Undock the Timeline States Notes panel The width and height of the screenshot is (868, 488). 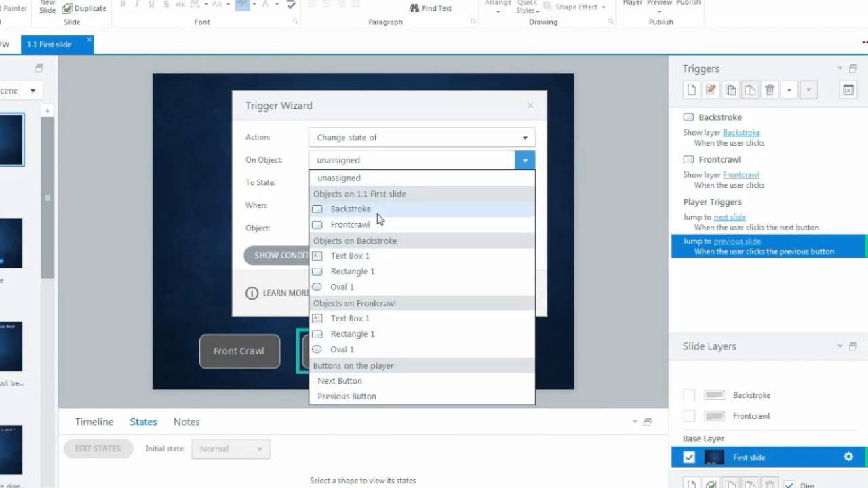[x=647, y=422]
